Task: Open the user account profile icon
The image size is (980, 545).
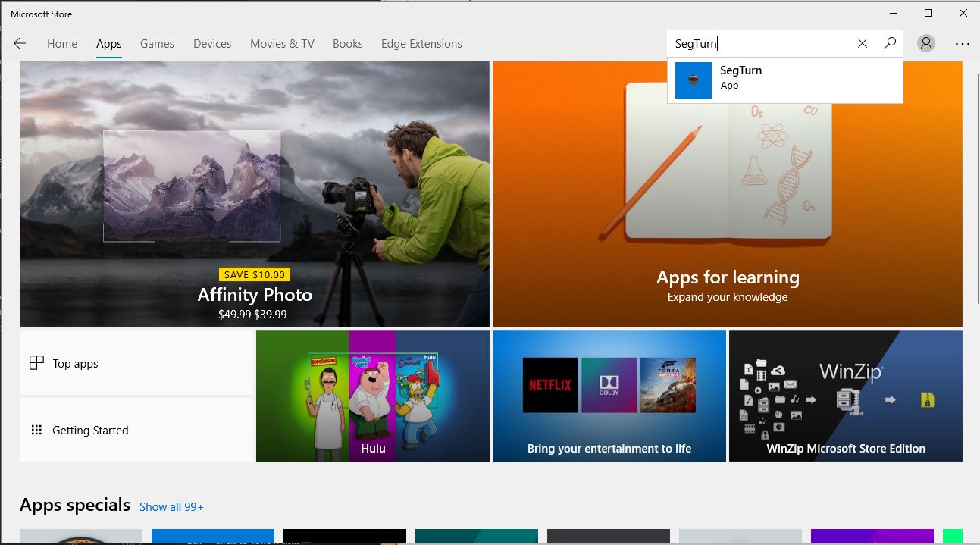Action: [x=926, y=44]
